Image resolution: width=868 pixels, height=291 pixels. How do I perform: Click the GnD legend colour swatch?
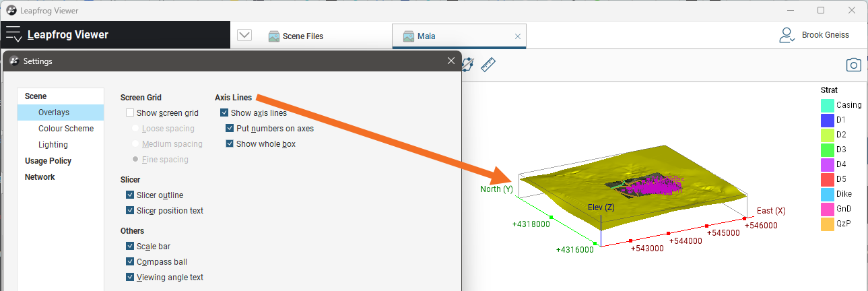[828, 208]
